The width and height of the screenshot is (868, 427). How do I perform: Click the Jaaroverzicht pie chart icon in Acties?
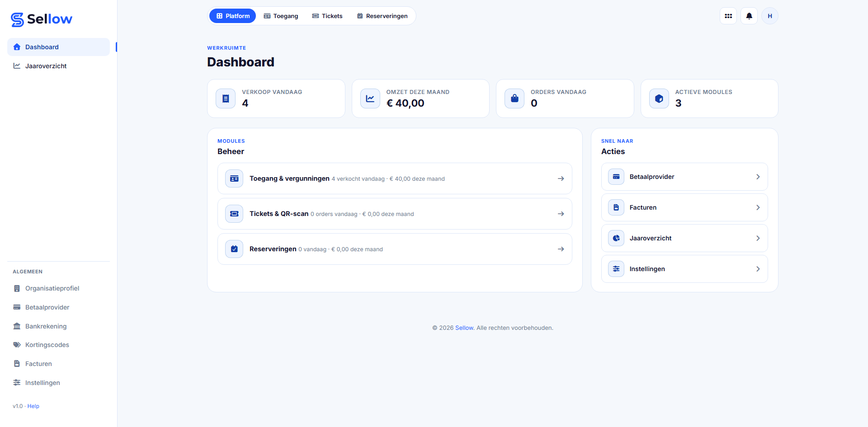pyautogui.click(x=616, y=238)
